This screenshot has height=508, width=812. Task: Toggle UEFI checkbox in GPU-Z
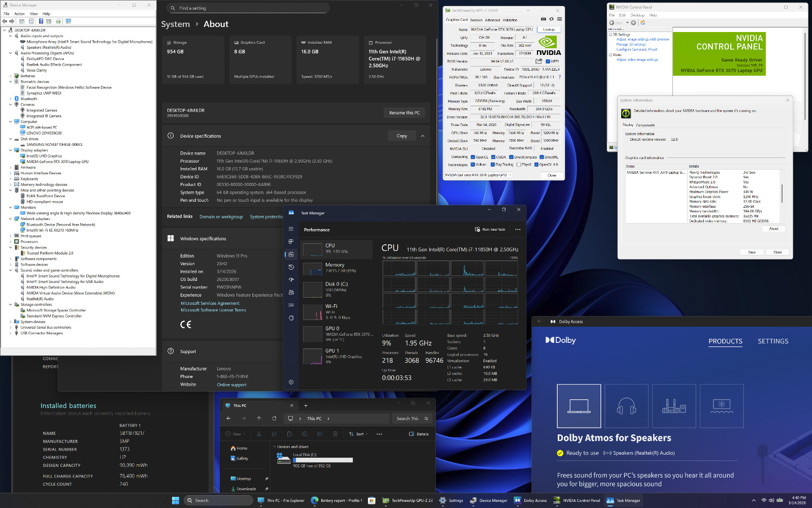[548, 61]
